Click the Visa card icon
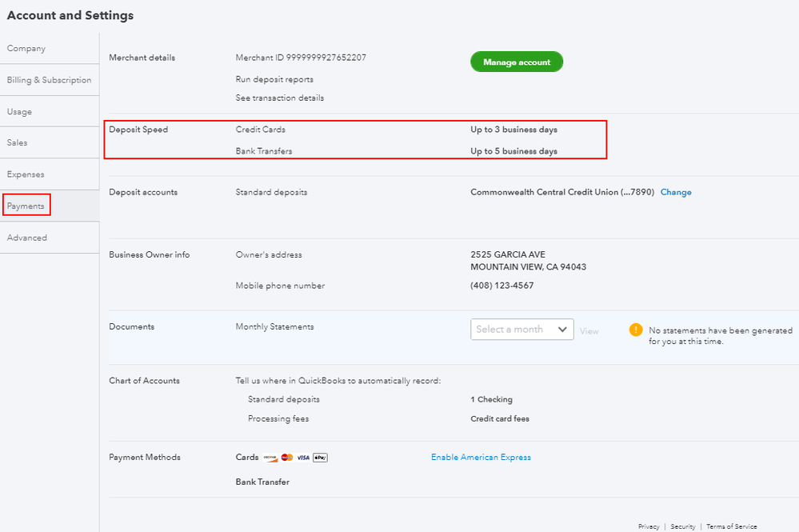Image resolution: width=799 pixels, height=532 pixels. 303,458
